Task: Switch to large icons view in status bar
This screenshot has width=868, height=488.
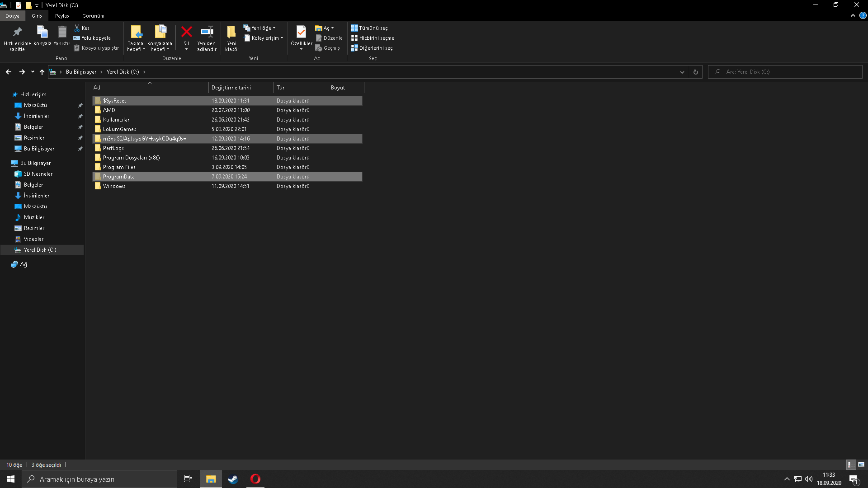Action: [x=861, y=465]
